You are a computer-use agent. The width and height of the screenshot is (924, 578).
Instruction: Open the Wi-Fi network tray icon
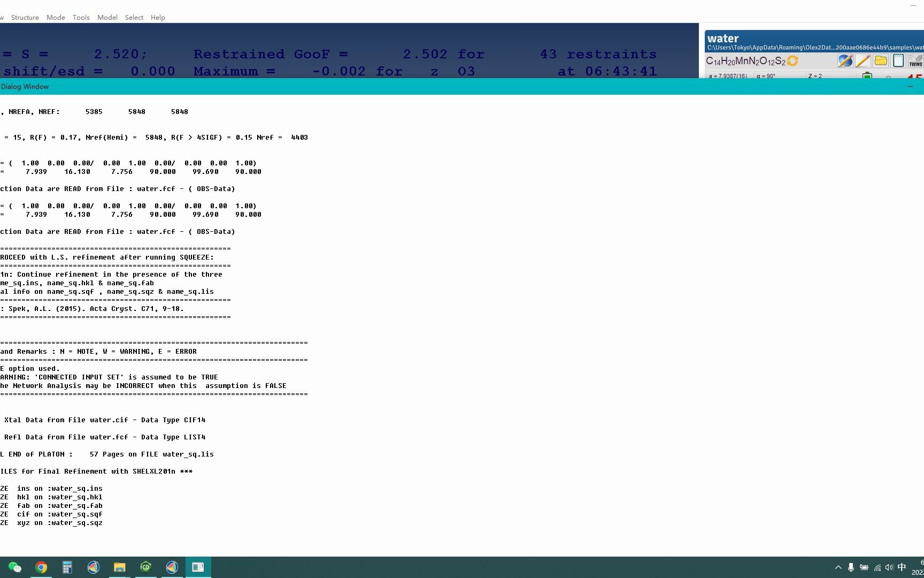click(877, 567)
